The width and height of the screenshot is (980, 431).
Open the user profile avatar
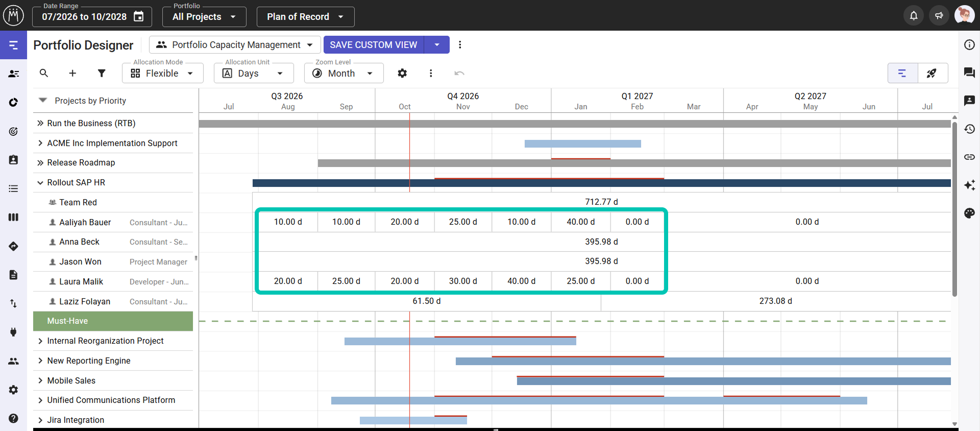pyautogui.click(x=964, y=15)
